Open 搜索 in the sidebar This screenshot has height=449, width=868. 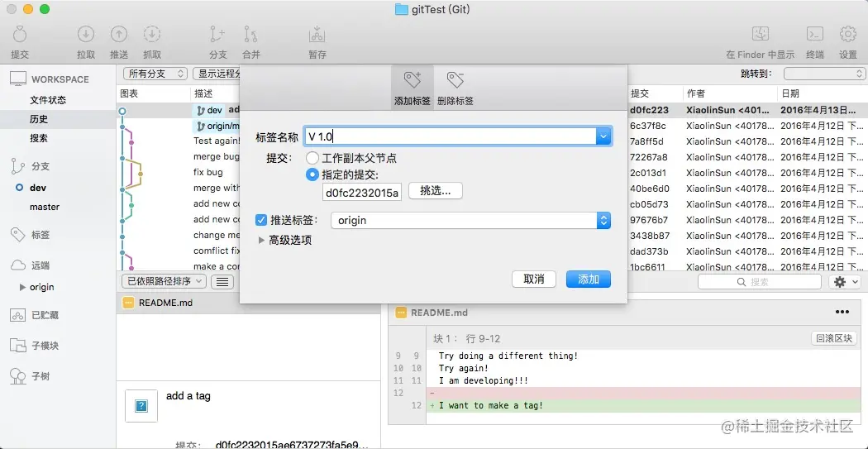coord(39,138)
